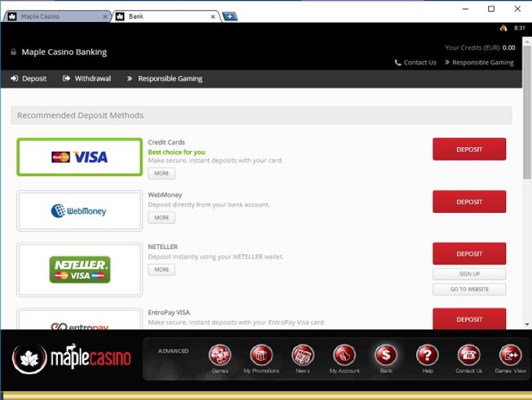
Task: Select the Bank dollar icon
Action: pos(386,355)
